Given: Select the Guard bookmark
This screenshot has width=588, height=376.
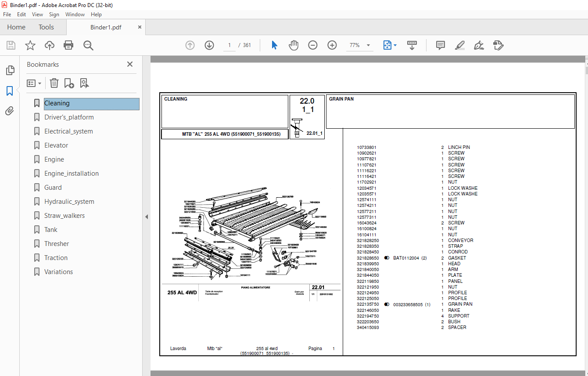Looking at the screenshot, I should click(53, 188).
